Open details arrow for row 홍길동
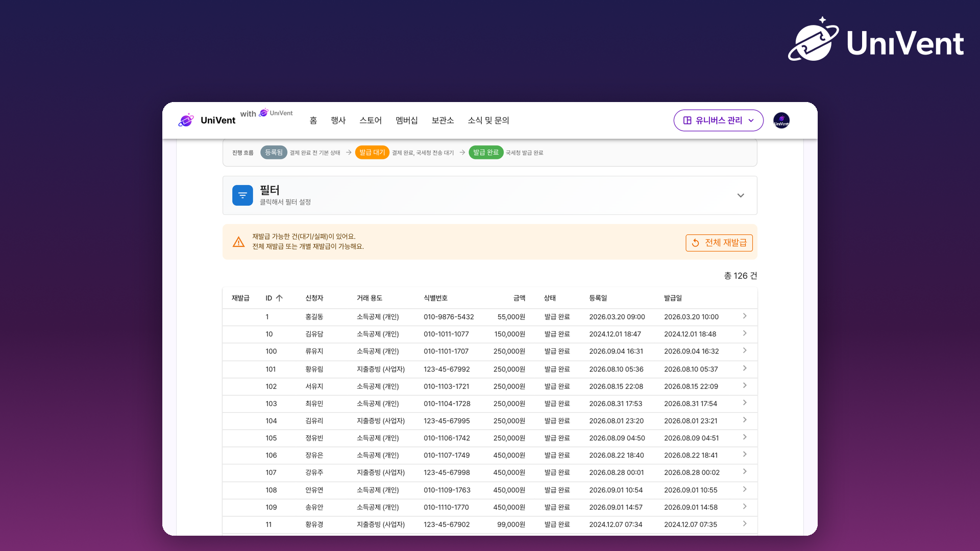This screenshot has width=980, height=551. (x=745, y=316)
